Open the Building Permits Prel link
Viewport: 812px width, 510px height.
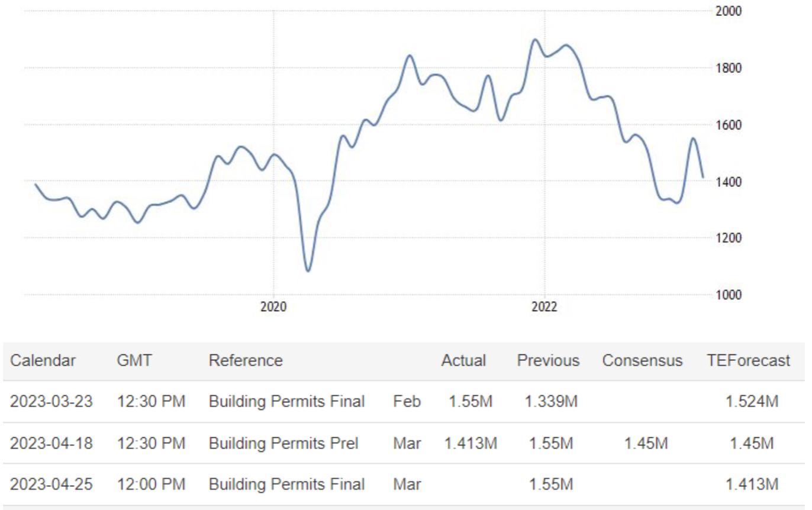(283, 443)
